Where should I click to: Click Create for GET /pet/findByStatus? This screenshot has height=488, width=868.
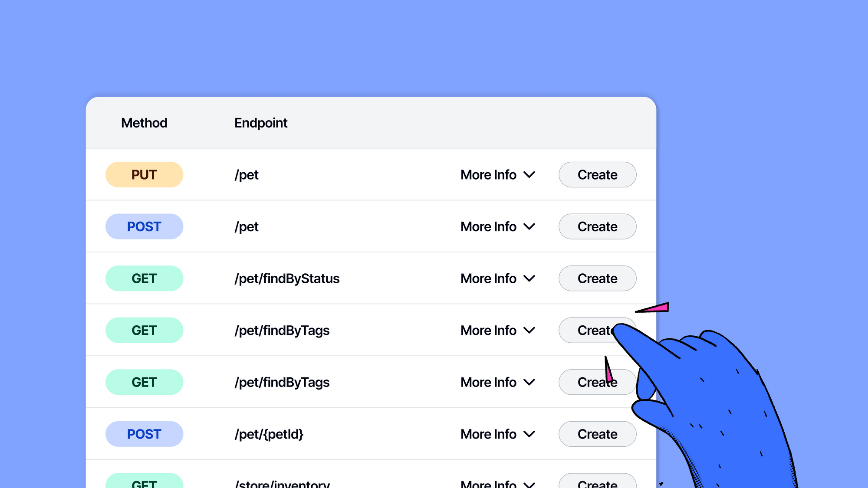[597, 278]
